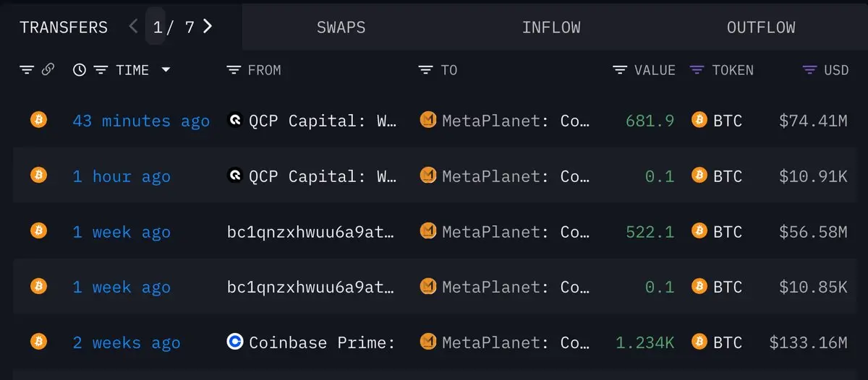Click the clock icon beside TIME

point(80,70)
